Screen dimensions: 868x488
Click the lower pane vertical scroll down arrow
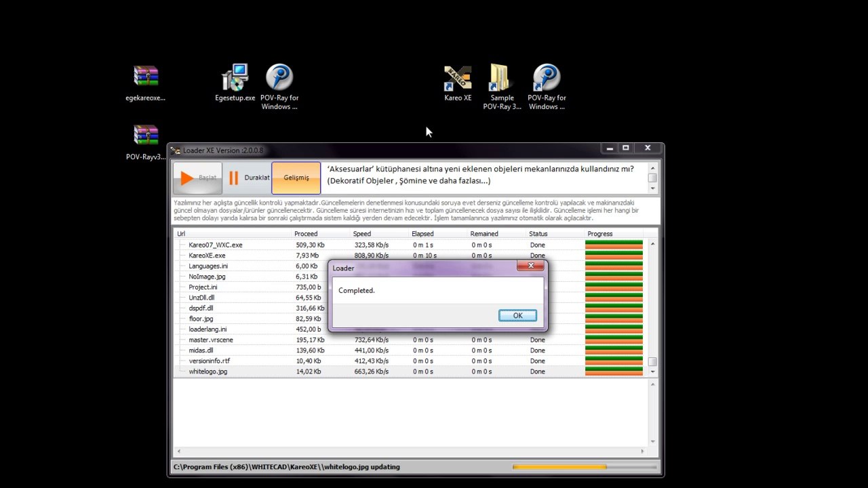[x=652, y=443]
